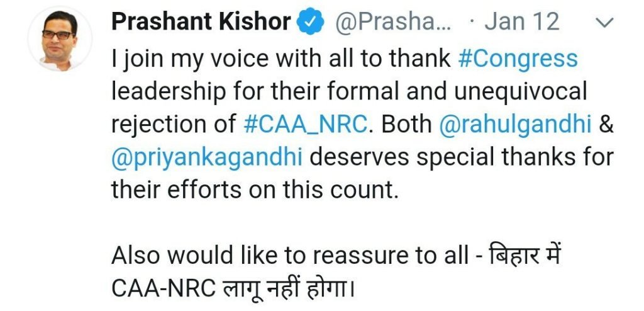
Task: Click the "rejection of" text
Action: point(174,124)
